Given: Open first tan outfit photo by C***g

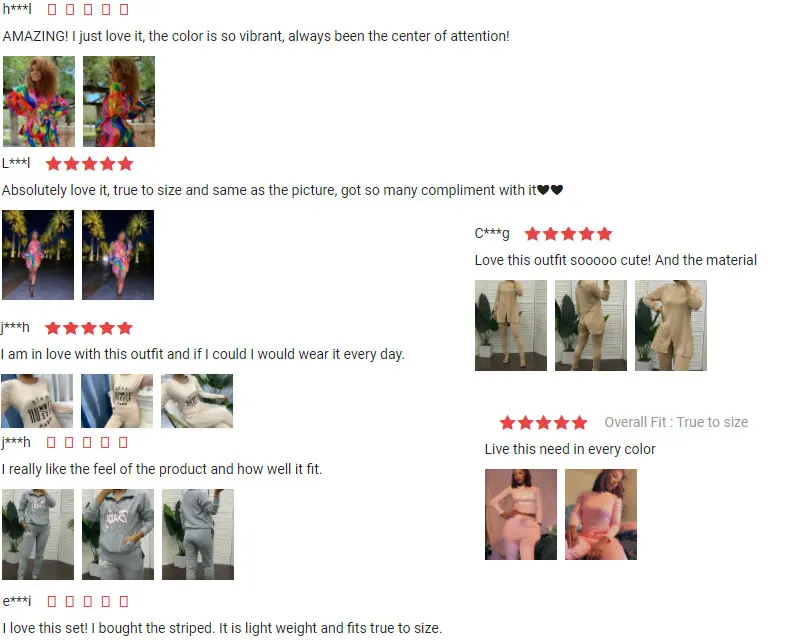Looking at the screenshot, I should coord(511,325).
